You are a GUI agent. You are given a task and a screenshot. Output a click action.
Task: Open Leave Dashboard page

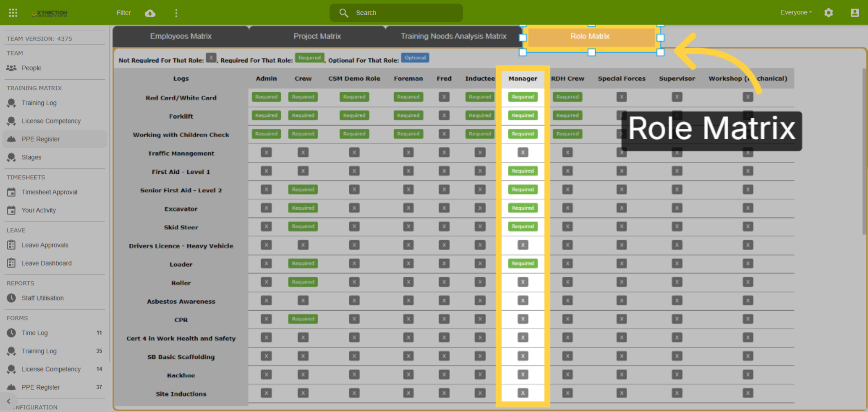pyautogui.click(x=47, y=263)
